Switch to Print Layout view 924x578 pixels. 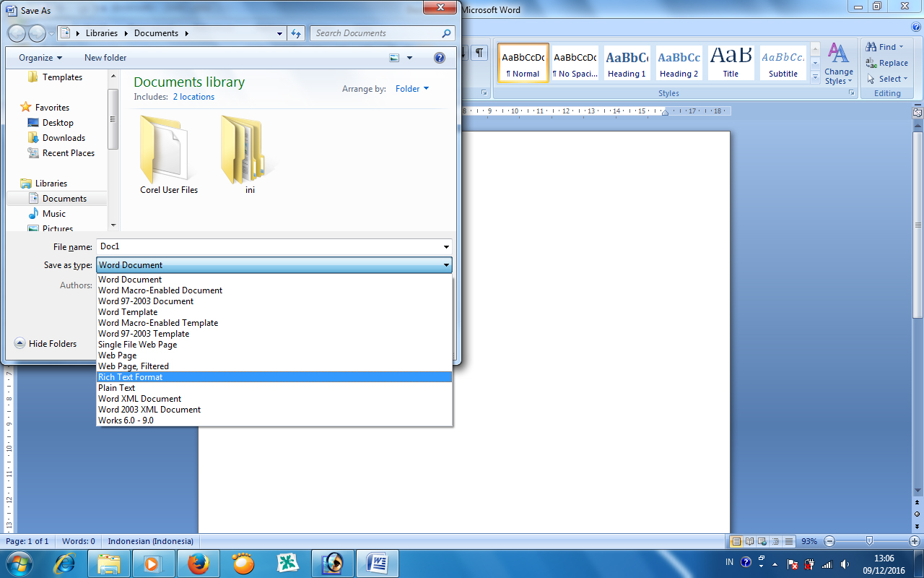[736, 541]
